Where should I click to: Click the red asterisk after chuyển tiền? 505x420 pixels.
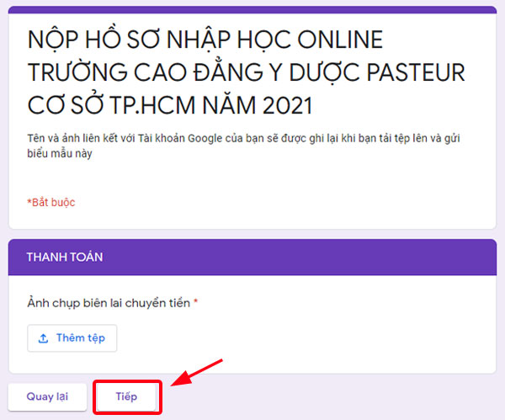coord(196,302)
